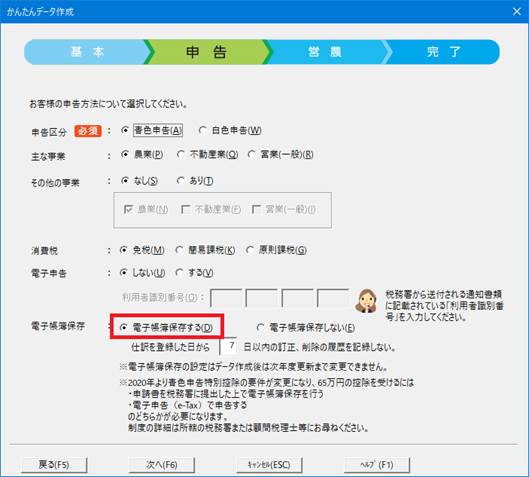Select あり(T) for other businesses

point(195,181)
